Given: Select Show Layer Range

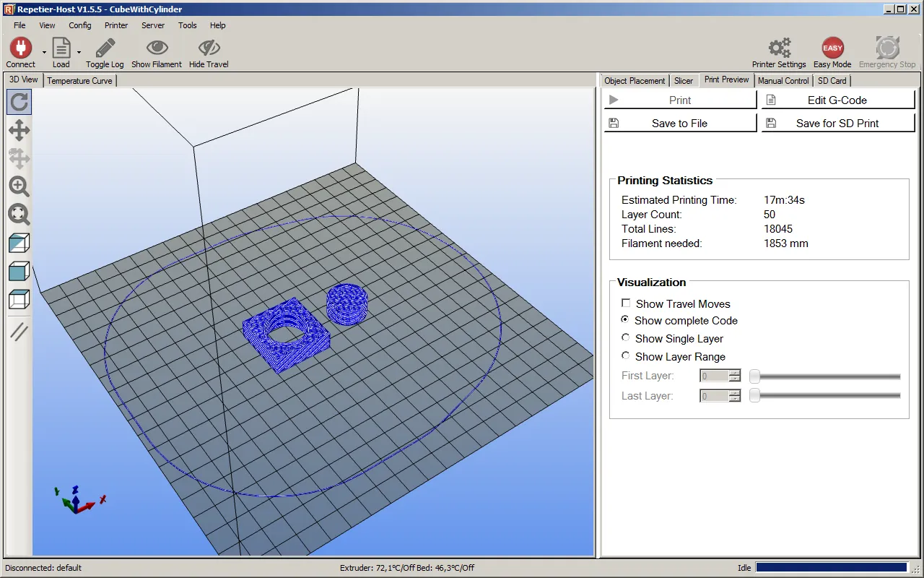Looking at the screenshot, I should (x=625, y=355).
